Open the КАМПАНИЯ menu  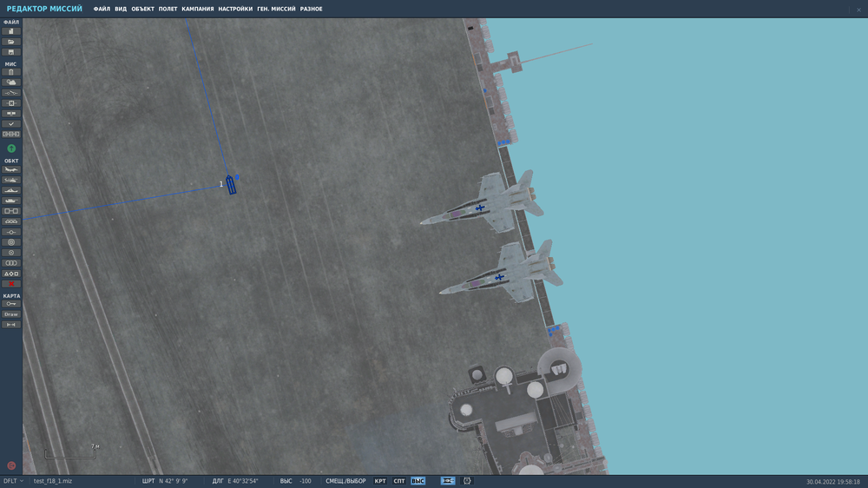coord(198,9)
